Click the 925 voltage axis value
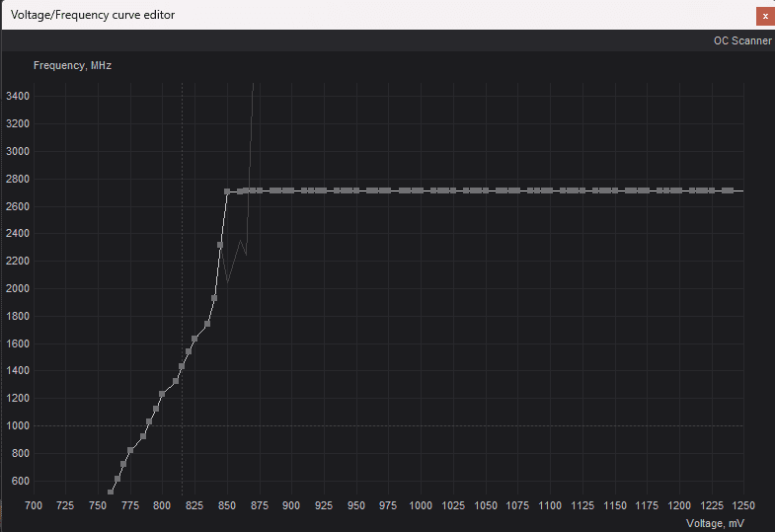 pyautogui.click(x=324, y=505)
